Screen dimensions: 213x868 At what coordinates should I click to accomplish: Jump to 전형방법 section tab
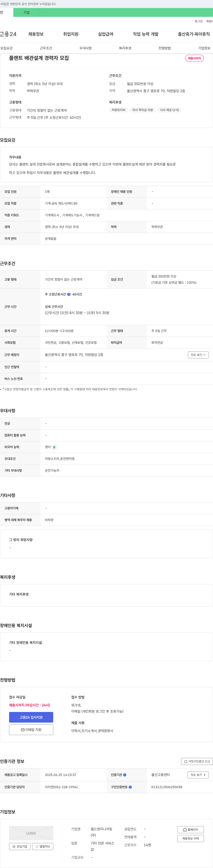(x=164, y=48)
